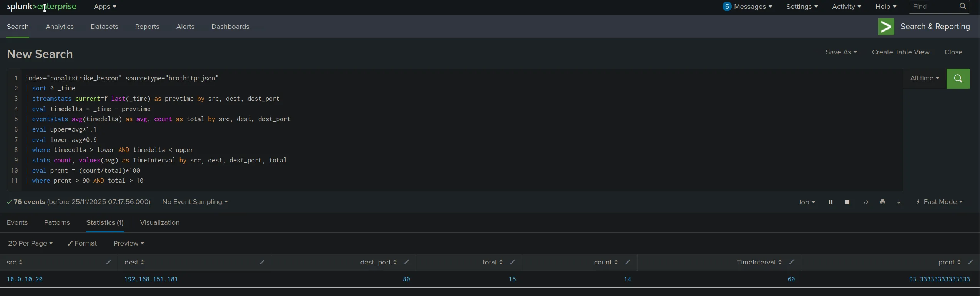This screenshot has height=296, width=980.
Task: Switch to the Visualization tab
Action: pyautogui.click(x=159, y=223)
